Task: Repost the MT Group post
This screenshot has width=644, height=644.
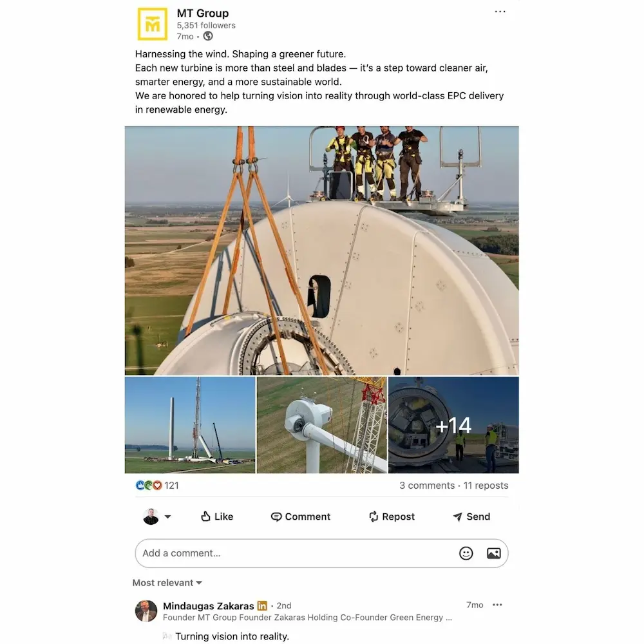Action: [392, 516]
